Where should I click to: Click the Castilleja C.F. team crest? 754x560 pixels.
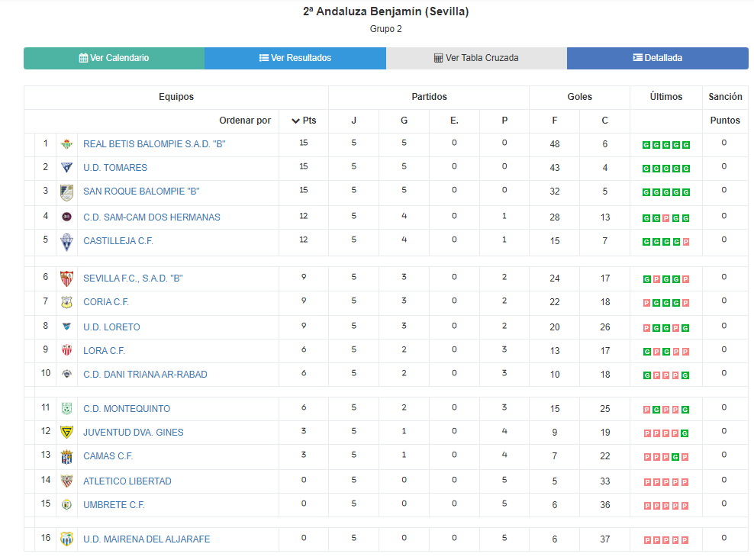coord(67,242)
